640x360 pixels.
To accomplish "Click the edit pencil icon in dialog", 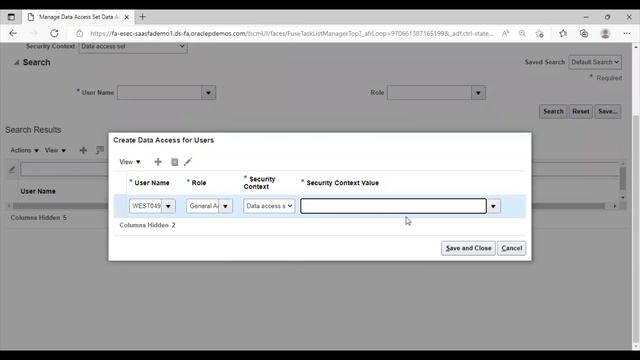I will tap(188, 162).
